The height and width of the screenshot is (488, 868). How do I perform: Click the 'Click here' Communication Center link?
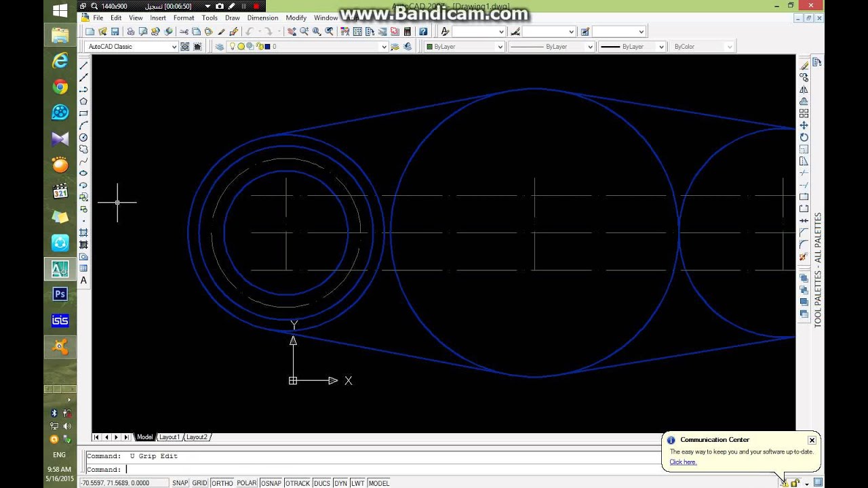tap(683, 462)
